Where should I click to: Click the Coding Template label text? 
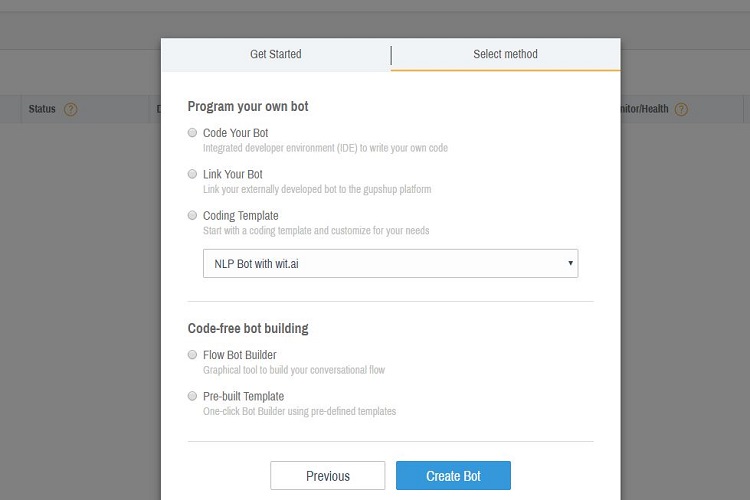point(241,216)
